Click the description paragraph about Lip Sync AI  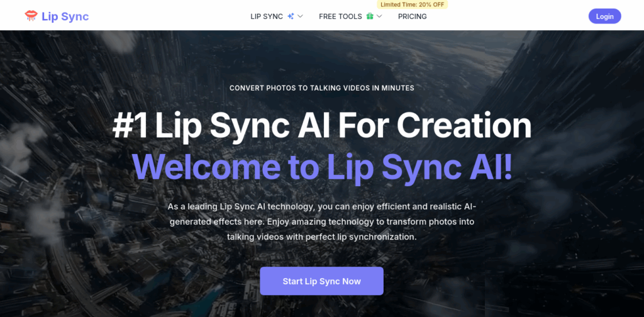pos(321,222)
